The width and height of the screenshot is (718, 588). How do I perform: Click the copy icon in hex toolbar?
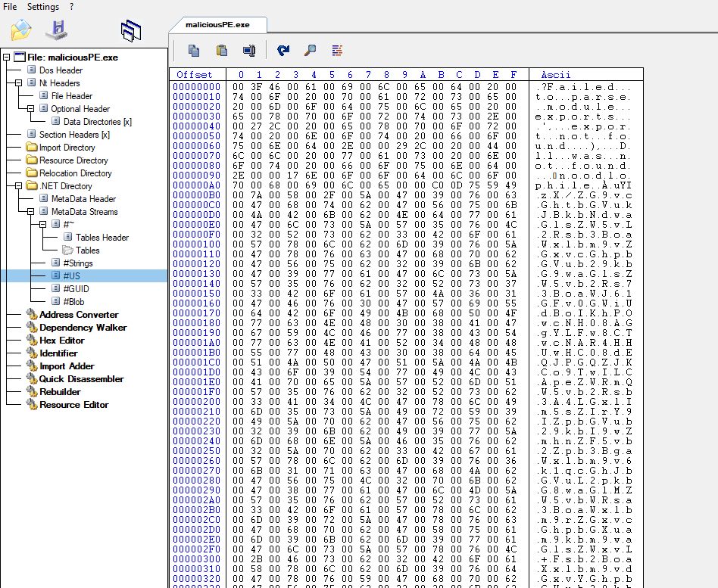194,51
